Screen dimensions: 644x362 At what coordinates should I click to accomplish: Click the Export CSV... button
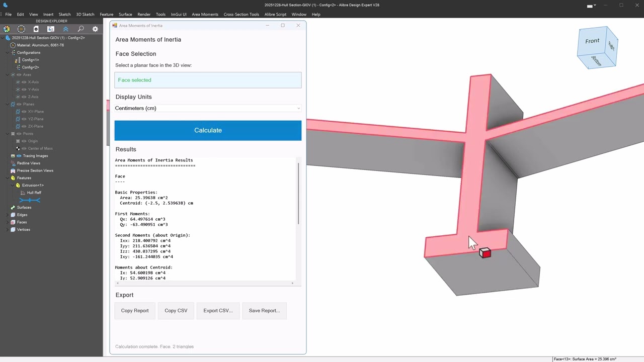point(218,311)
